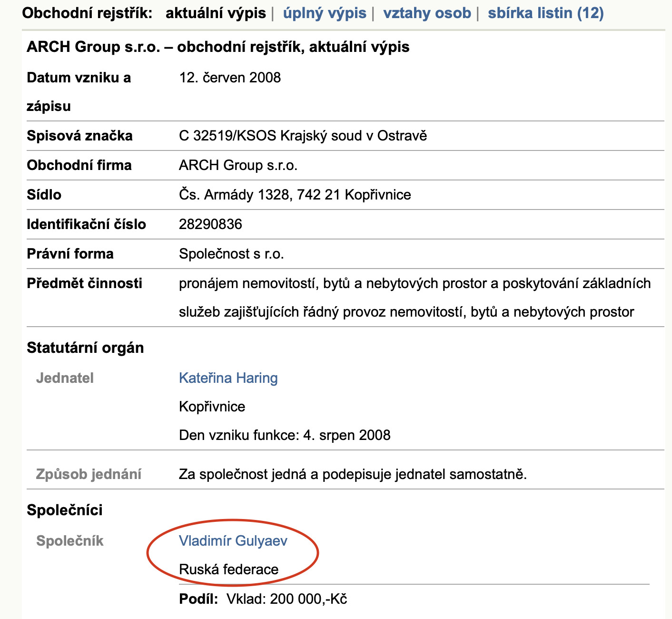Click Kopřivnice under Kateřina Haring
The image size is (672, 619).
pos(212,407)
